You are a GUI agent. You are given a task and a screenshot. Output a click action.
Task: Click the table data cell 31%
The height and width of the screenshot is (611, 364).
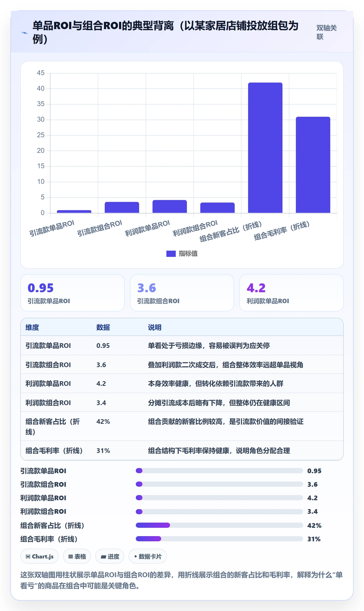103,451
